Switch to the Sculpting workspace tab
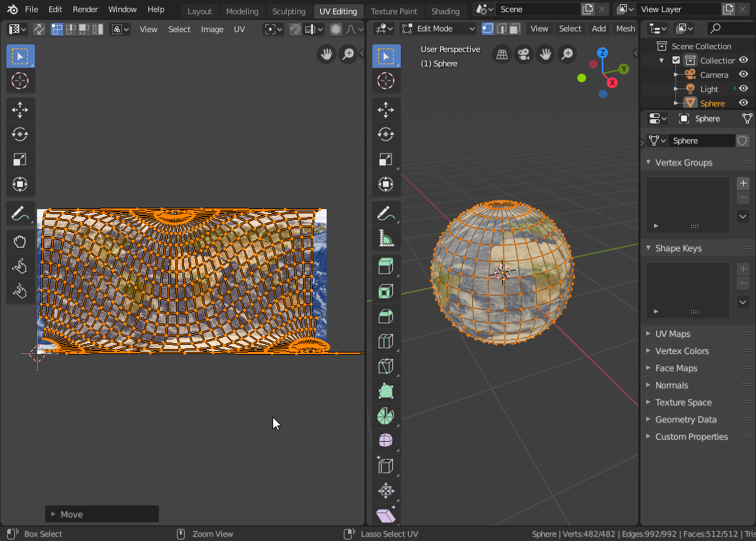The height and width of the screenshot is (541, 756). click(289, 11)
